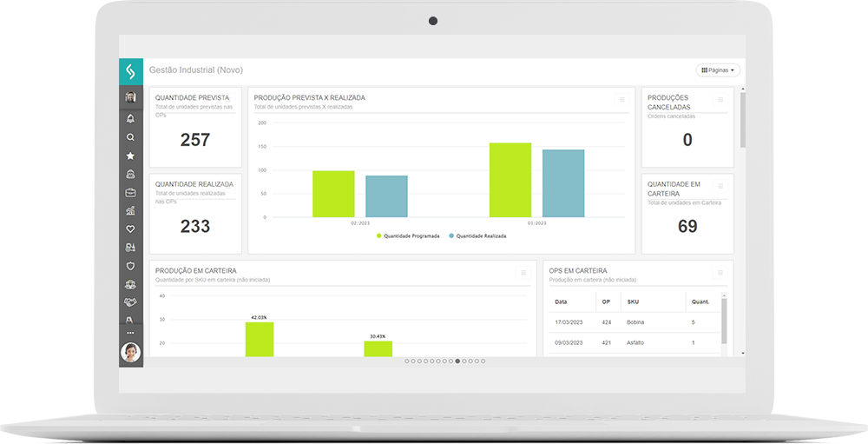
Task: Click the briefcase icon in sidebar
Action: pyautogui.click(x=130, y=192)
